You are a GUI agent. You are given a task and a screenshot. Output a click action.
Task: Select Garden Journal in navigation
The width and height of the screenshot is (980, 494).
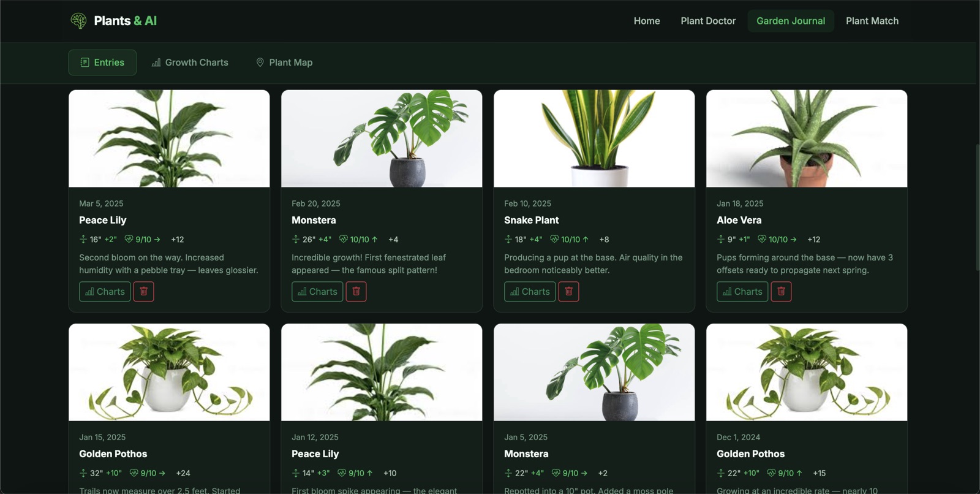(x=791, y=21)
